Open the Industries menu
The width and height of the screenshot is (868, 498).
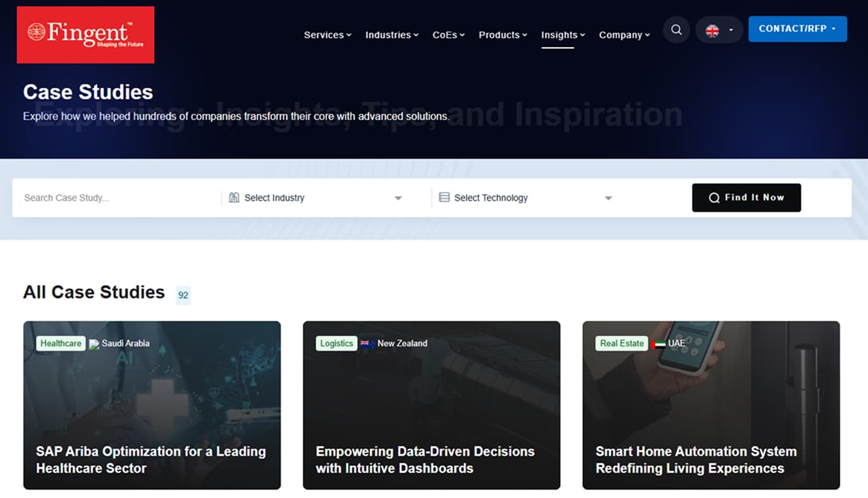392,35
